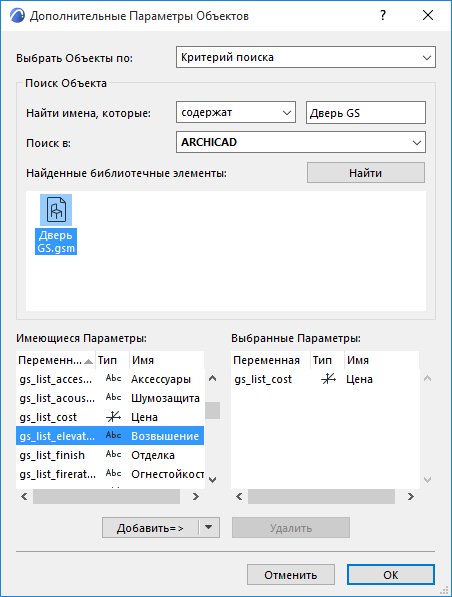Click the Тип column header in selected parameters

[327, 360]
